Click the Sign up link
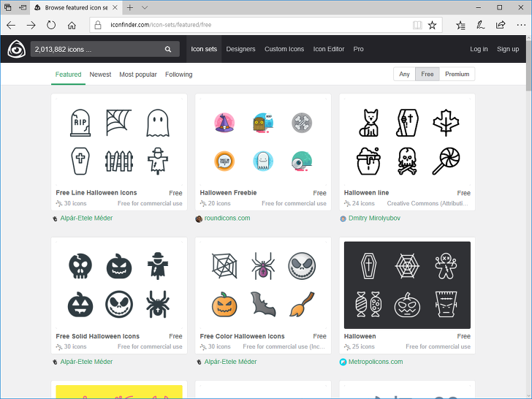Viewport: 532px width, 399px height. coord(508,49)
